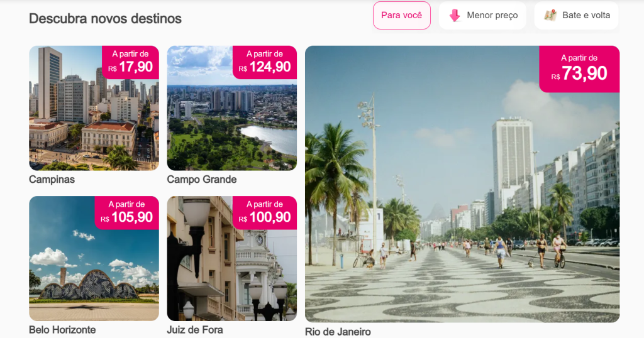
Task: Click the Rio de Janeiro city name link
Action: 338,332
